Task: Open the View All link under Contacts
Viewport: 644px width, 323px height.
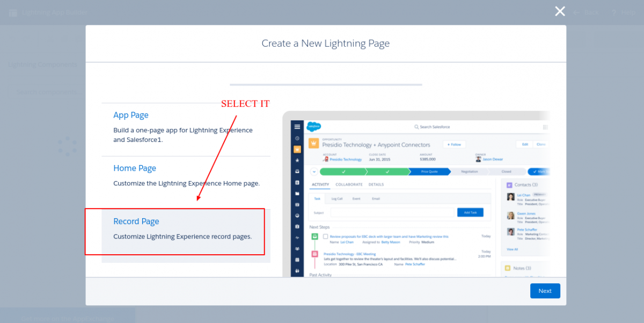Action: (x=513, y=249)
